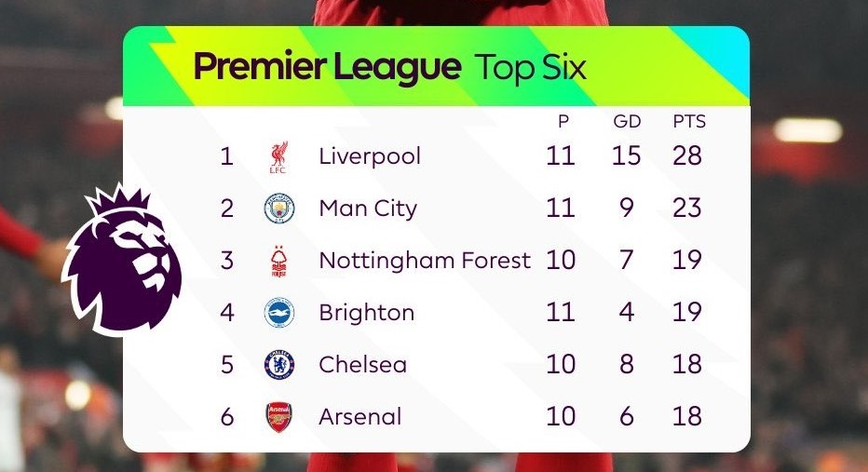
Task: Click the PTS column header
Action: 689,121
